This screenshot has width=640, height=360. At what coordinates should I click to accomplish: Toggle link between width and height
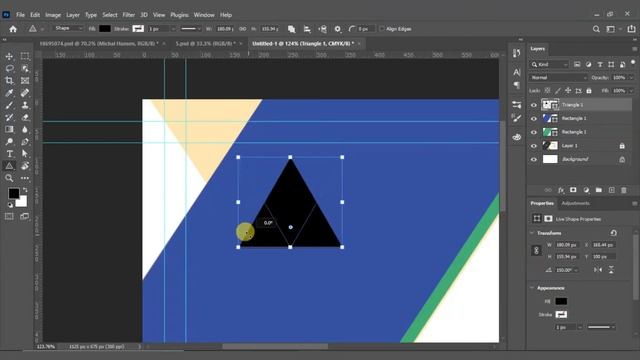pos(242,29)
